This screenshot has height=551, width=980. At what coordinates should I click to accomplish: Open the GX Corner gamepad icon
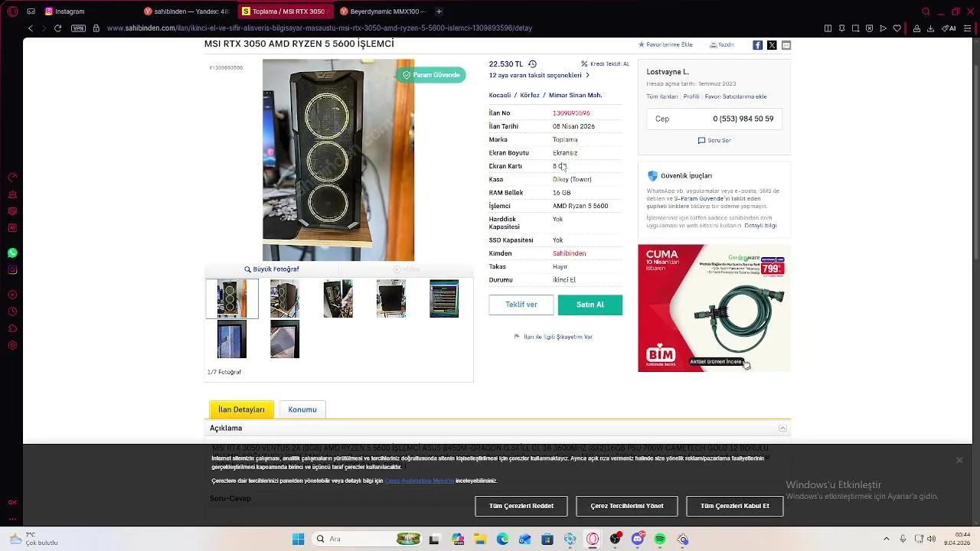(31, 11)
